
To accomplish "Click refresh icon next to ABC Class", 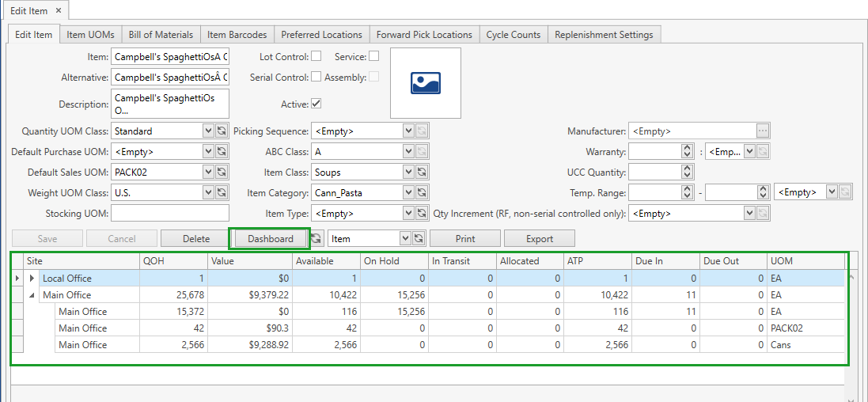I will (x=421, y=152).
